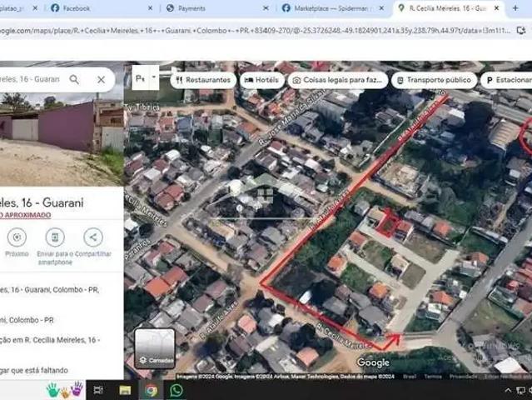Click the Maps search text field
This screenshot has height=400, width=532.
[30, 79]
